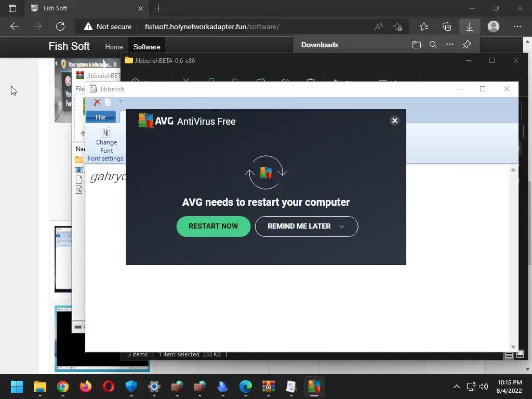Select the Software nav tab
The height and width of the screenshot is (399, 532).
[147, 47]
